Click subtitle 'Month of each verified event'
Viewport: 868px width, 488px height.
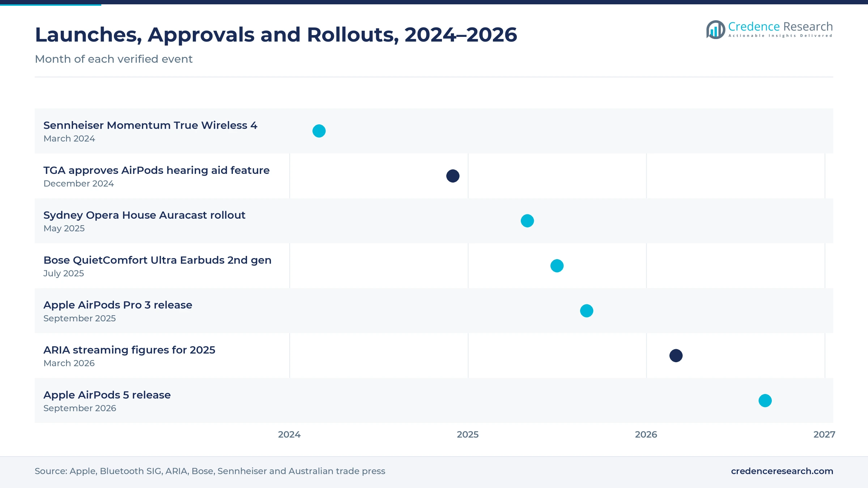(x=114, y=59)
